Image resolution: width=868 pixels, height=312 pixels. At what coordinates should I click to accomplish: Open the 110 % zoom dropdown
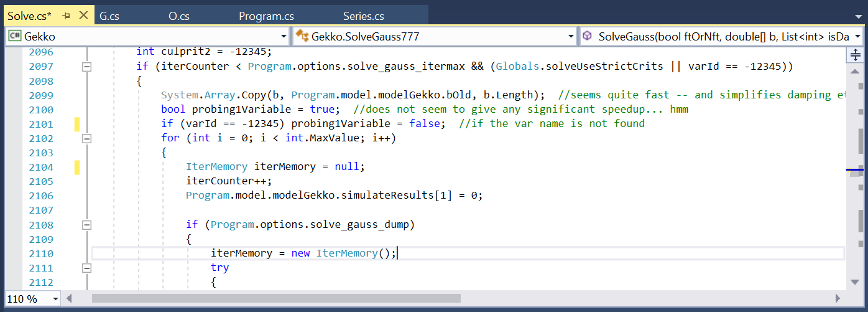tap(56, 299)
